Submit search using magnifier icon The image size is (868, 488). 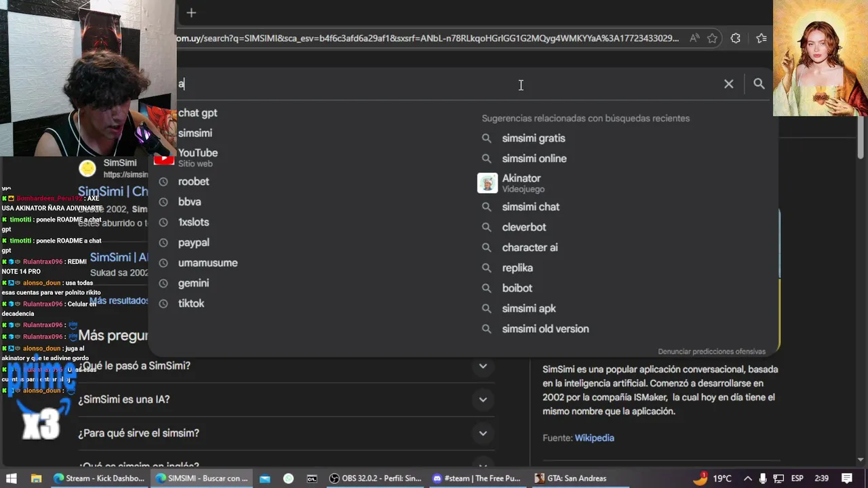pos(759,84)
